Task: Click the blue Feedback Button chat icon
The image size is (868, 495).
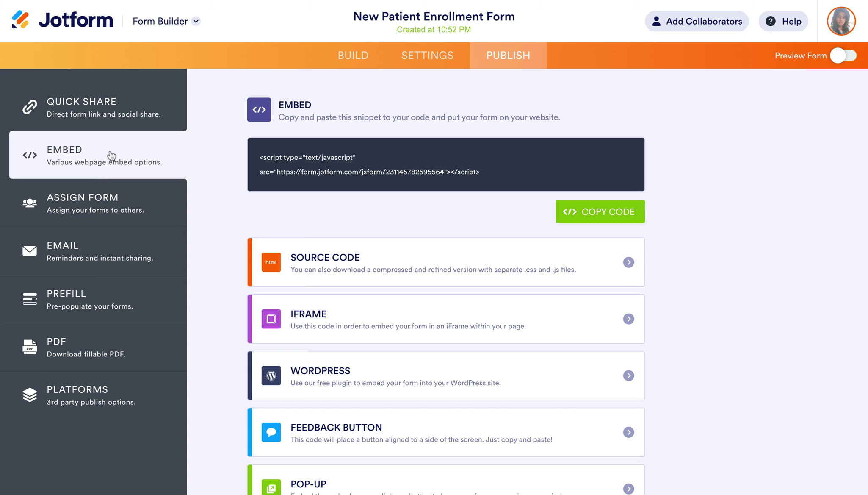Action: pyautogui.click(x=271, y=432)
